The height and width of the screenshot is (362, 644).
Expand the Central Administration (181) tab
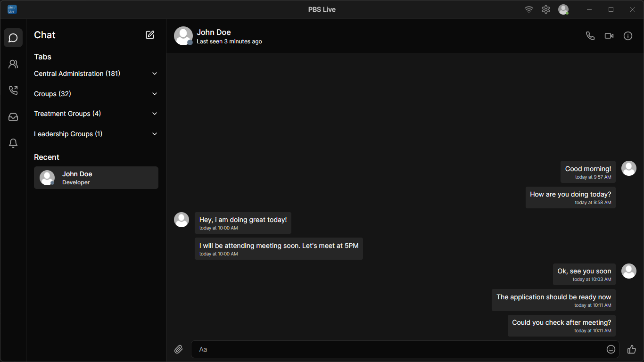point(155,74)
